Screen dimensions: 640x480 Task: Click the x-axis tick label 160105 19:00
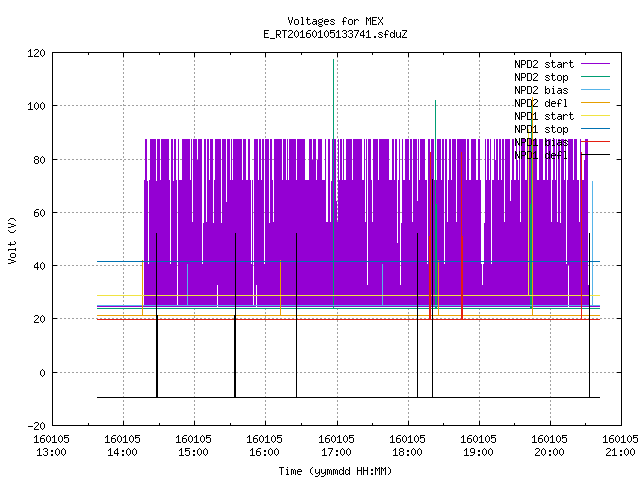478,446
